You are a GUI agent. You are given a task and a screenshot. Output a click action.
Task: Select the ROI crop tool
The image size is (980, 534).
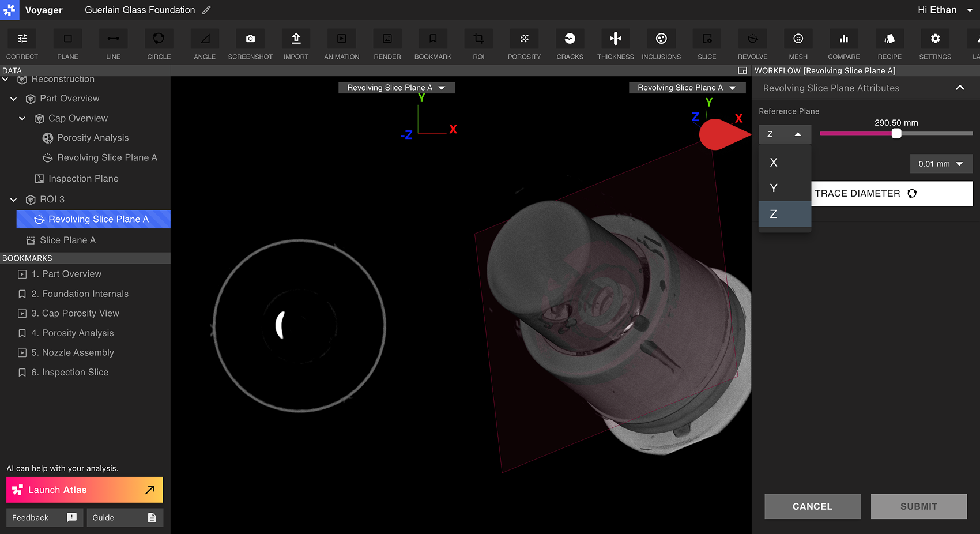[478, 45]
